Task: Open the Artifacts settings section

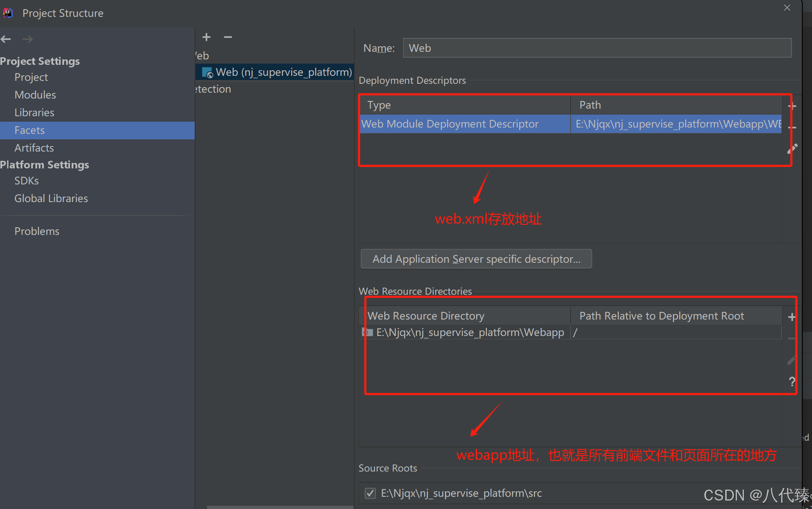Action: tap(34, 148)
